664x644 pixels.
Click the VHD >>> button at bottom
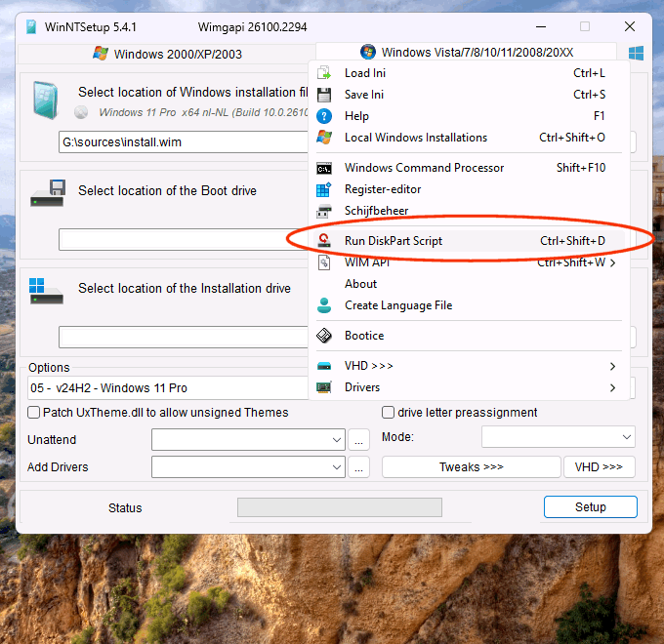pos(599,466)
